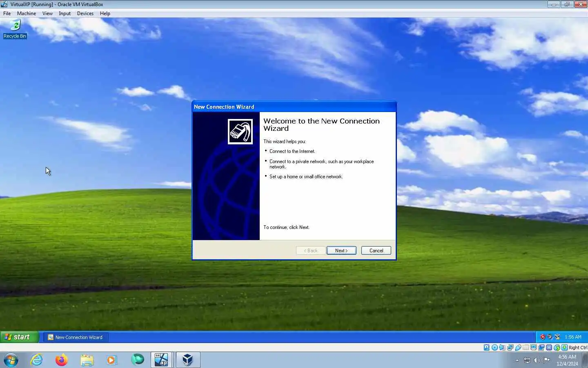Minimize the VirtualBox window

(554, 4)
